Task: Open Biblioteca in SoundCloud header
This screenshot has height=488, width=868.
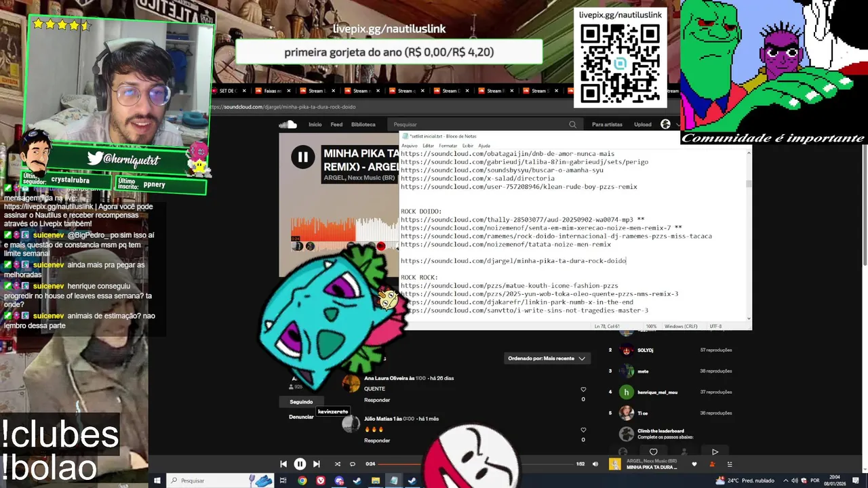Action: click(x=363, y=125)
